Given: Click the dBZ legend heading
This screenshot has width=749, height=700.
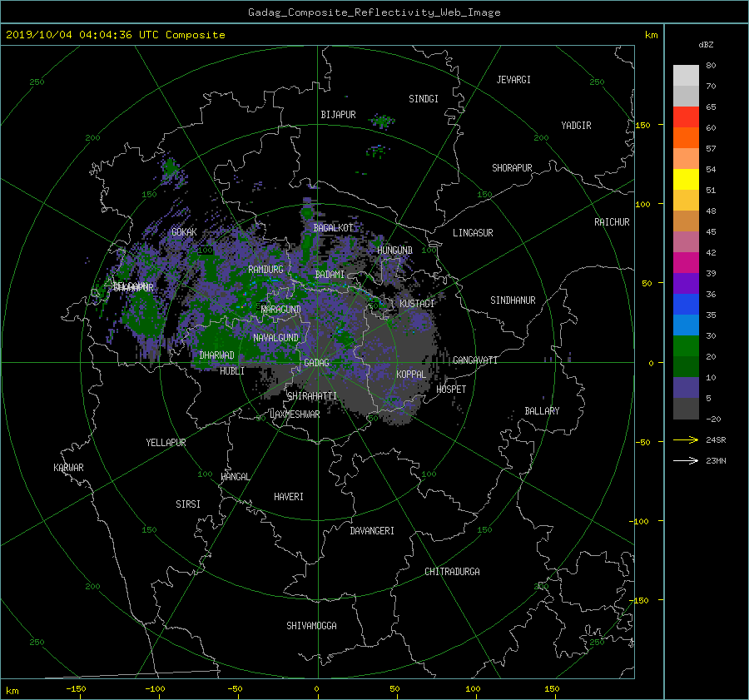Looking at the screenshot, I should 706,45.
